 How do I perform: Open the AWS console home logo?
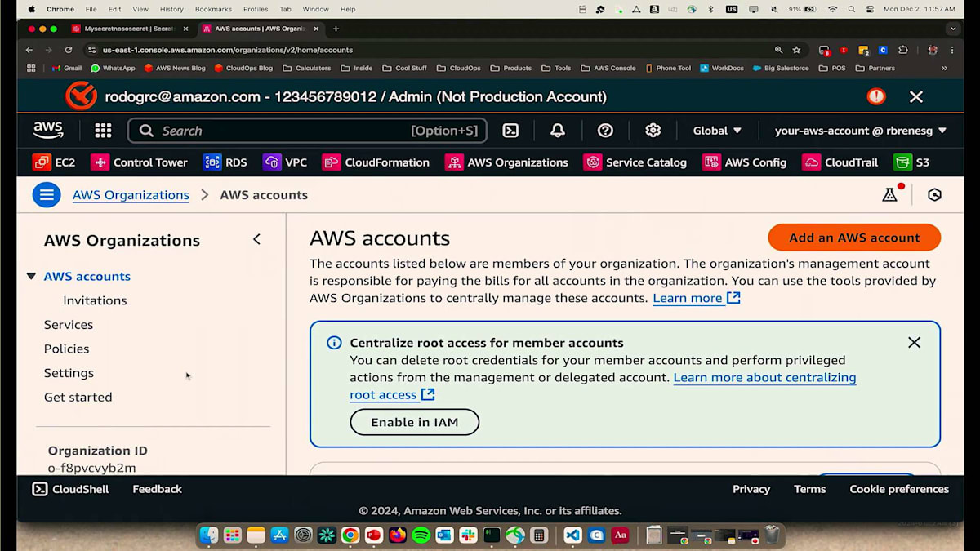(x=48, y=131)
